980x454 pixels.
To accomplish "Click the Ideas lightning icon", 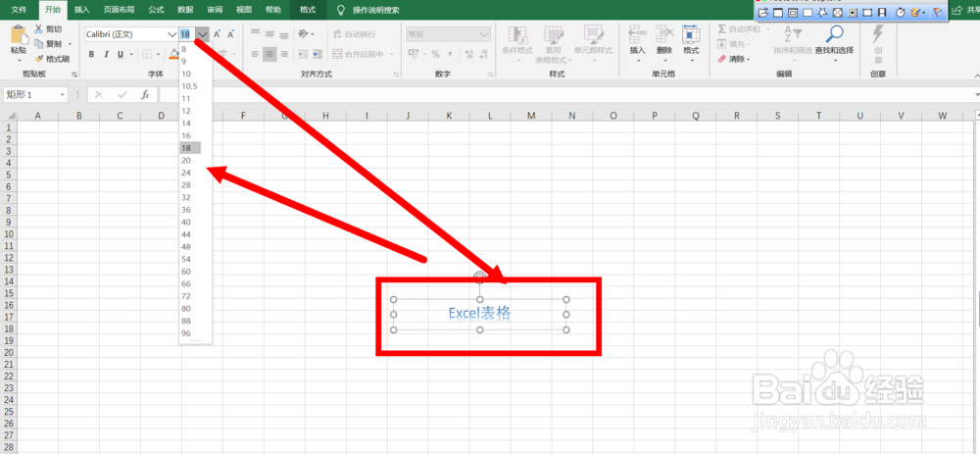I will click(x=878, y=35).
